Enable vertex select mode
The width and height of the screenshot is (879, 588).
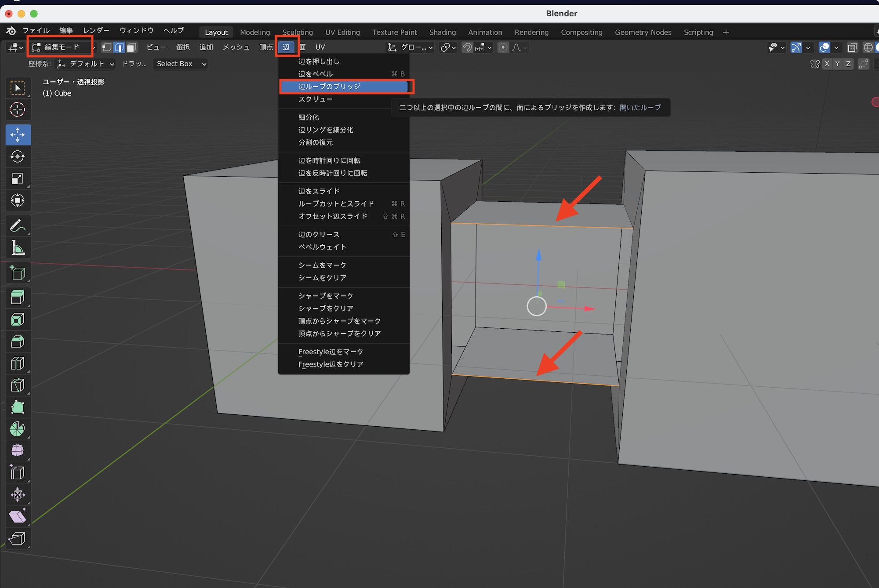107,47
